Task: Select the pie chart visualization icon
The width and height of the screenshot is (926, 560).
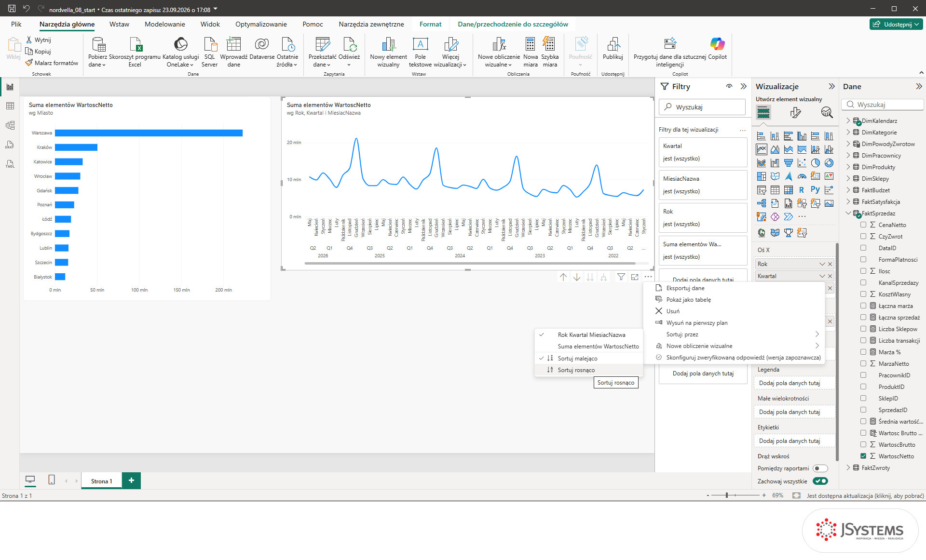Action: [815, 163]
